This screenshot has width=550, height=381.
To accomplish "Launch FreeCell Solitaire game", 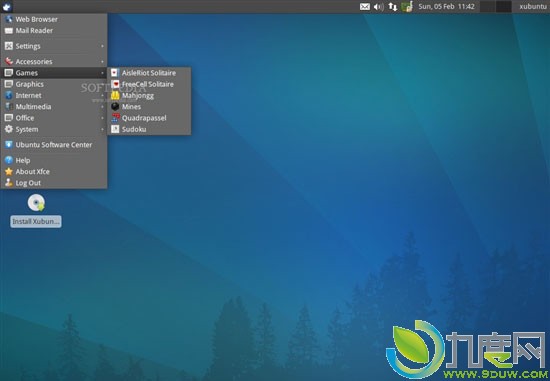I will [149, 84].
